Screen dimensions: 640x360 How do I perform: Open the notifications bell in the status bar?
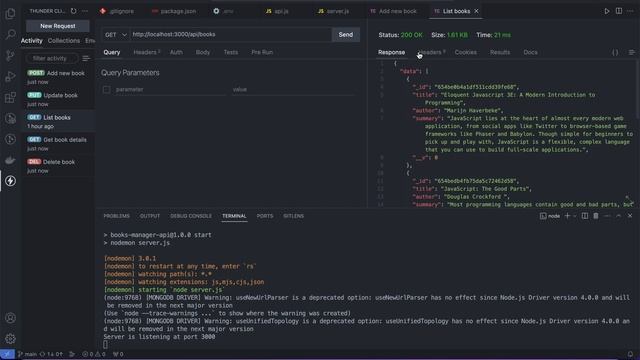[630, 354]
